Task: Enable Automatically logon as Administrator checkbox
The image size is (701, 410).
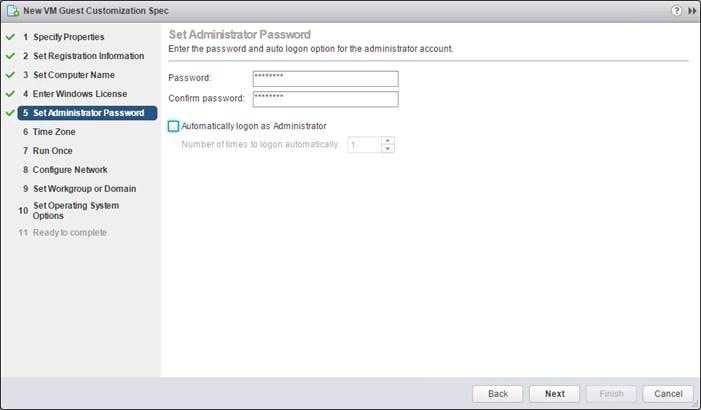Action: pos(173,126)
